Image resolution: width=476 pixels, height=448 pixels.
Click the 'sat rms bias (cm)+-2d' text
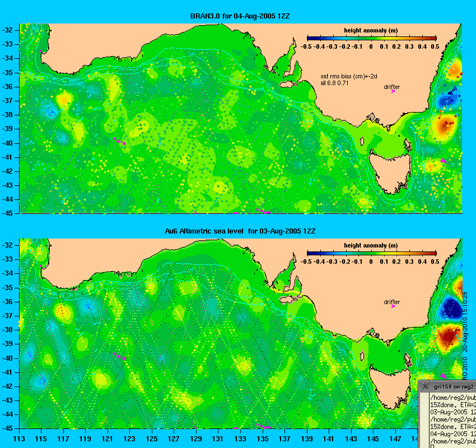click(x=349, y=77)
